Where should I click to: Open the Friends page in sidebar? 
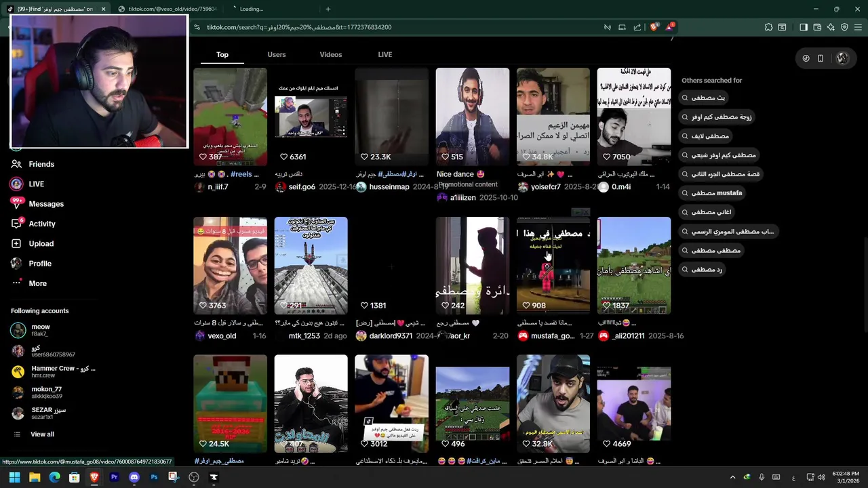tap(33, 164)
